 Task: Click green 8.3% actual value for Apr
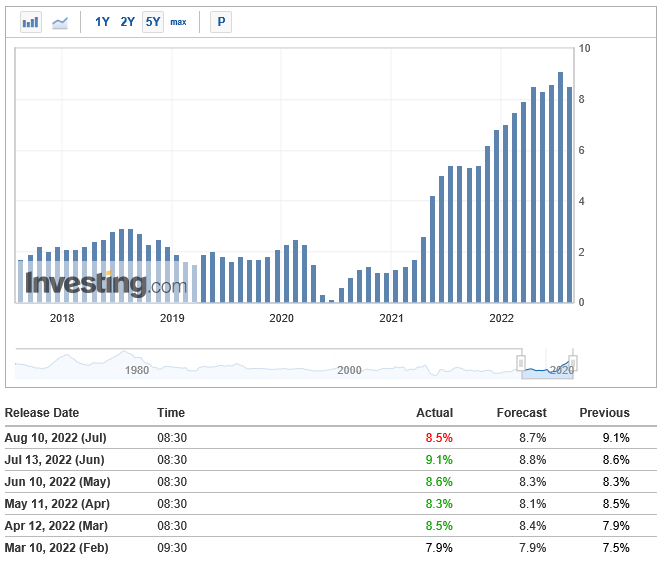(439, 504)
